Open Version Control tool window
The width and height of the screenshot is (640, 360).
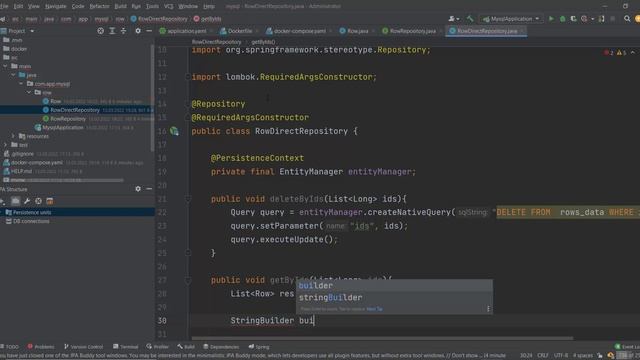(x=83, y=347)
